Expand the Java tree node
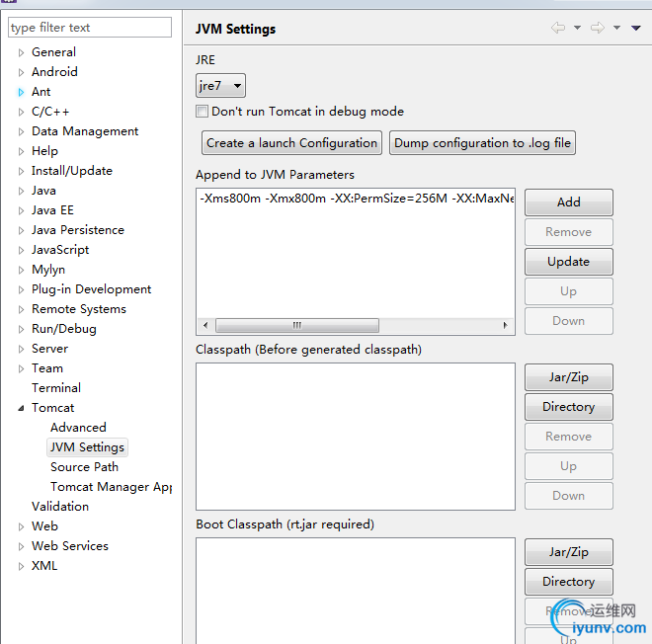 (x=21, y=191)
